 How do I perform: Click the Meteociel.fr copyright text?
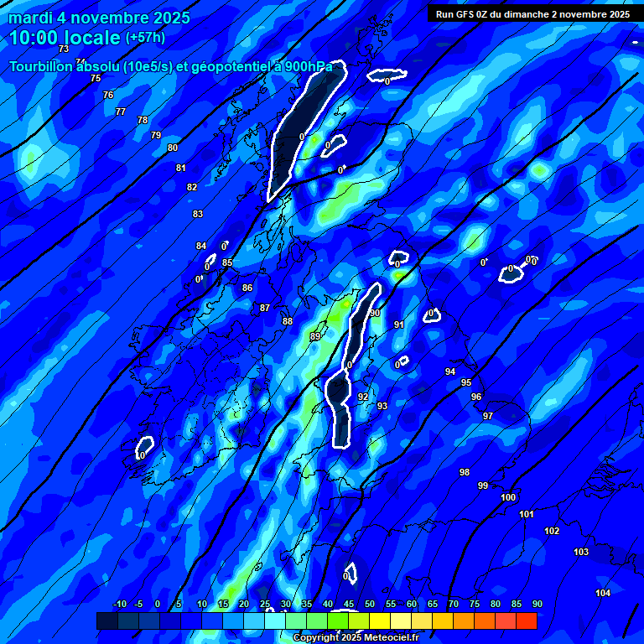[356, 638]
